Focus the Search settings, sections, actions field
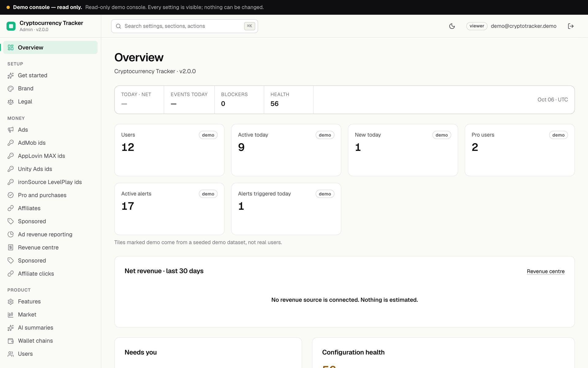The height and width of the screenshot is (368, 588). (x=184, y=26)
